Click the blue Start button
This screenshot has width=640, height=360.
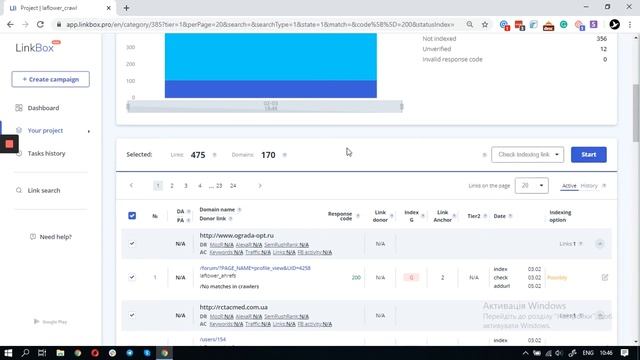(589, 155)
